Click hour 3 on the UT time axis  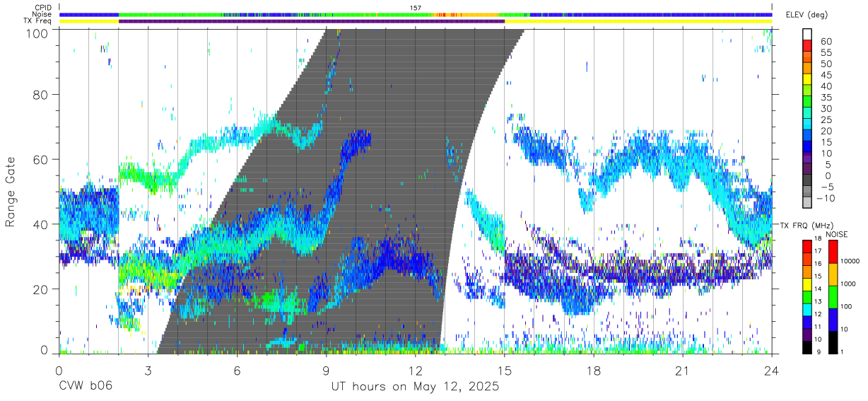pyautogui.click(x=148, y=371)
